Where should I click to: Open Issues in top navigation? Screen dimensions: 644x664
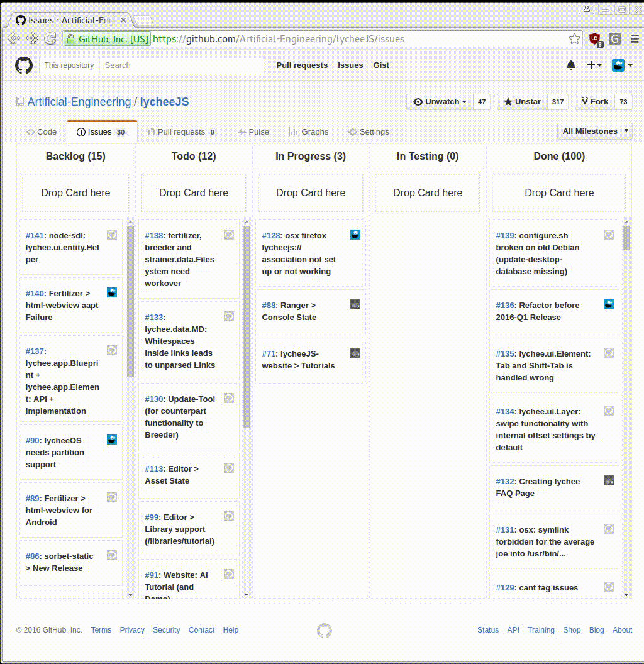(x=350, y=65)
